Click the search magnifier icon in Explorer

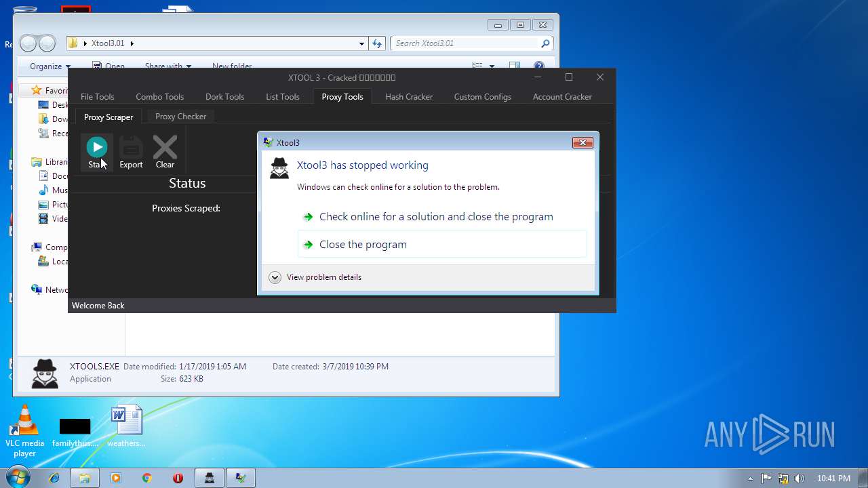[x=545, y=43]
